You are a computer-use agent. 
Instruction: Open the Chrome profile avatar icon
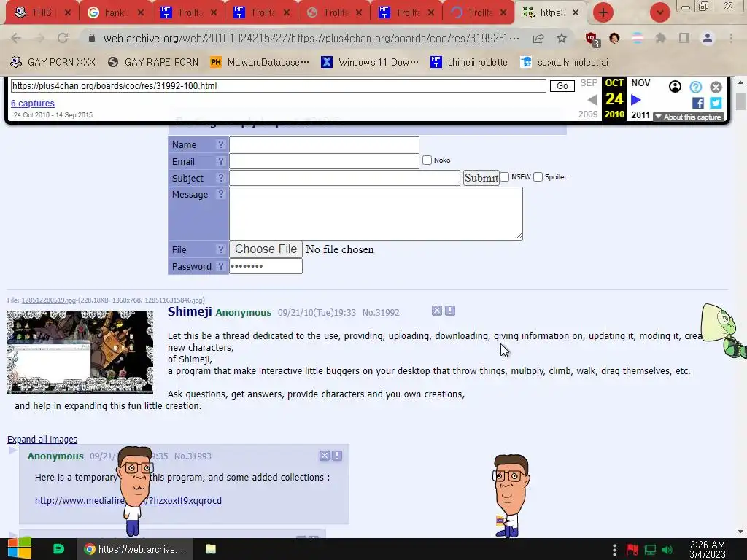(708, 38)
